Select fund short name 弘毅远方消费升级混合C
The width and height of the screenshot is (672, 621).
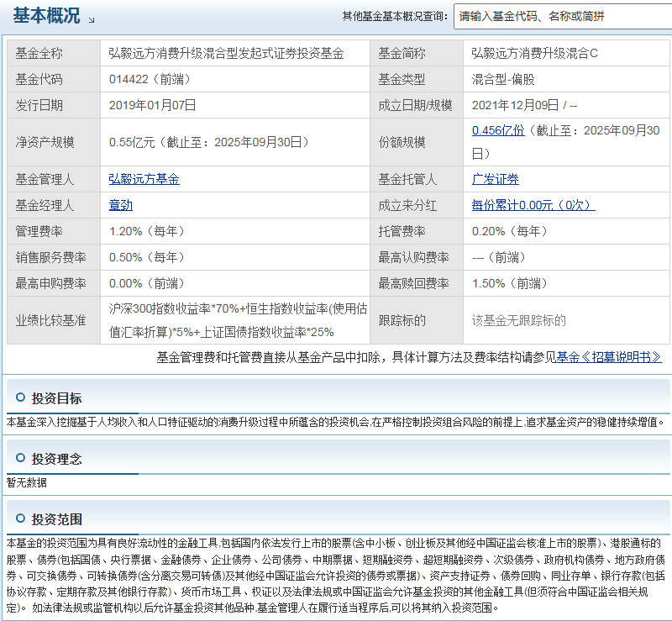(x=535, y=53)
